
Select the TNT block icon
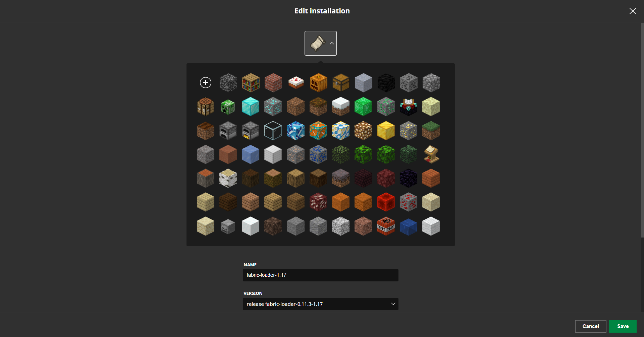(386, 226)
